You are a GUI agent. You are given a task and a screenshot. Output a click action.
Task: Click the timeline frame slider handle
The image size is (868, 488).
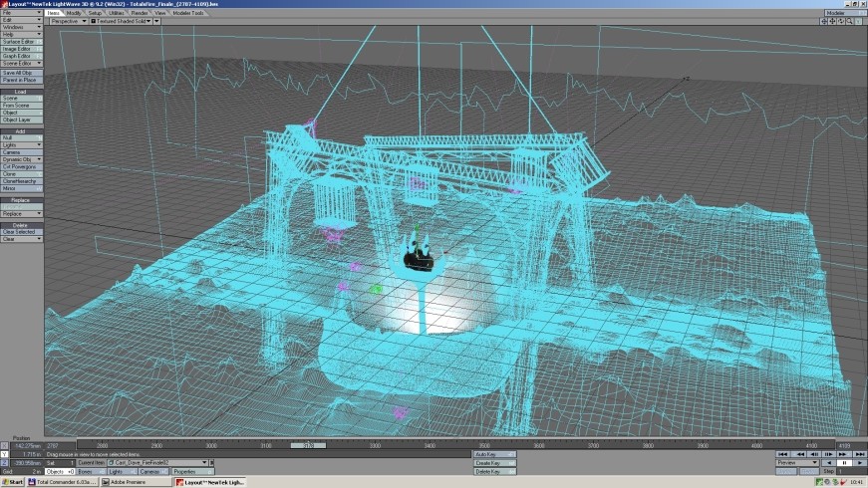(308, 445)
